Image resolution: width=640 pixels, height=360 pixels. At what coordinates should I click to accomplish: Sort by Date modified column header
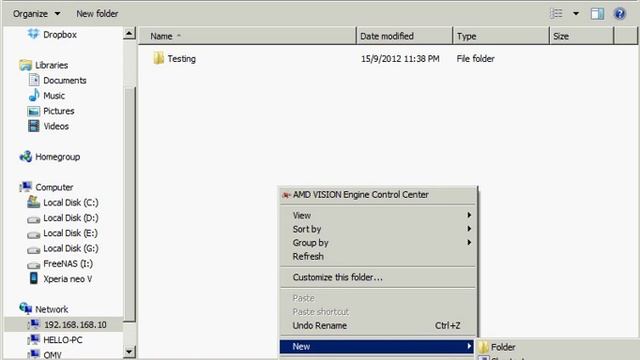coord(404,36)
